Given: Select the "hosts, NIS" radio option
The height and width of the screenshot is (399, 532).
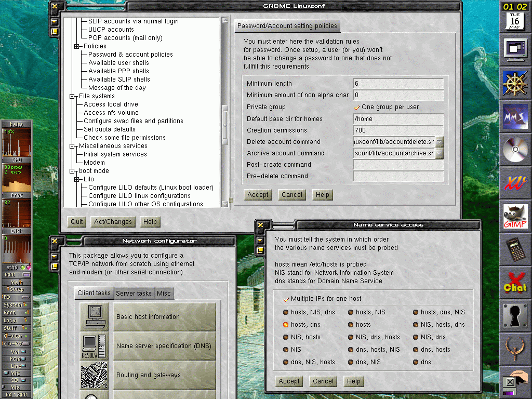Looking at the screenshot, I should [x=351, y=312].
